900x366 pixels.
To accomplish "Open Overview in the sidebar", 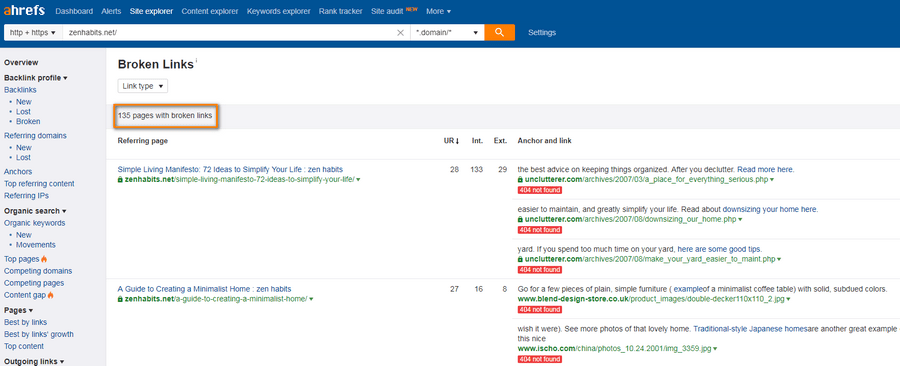I will pyautogui.click(x=21, y=63).
